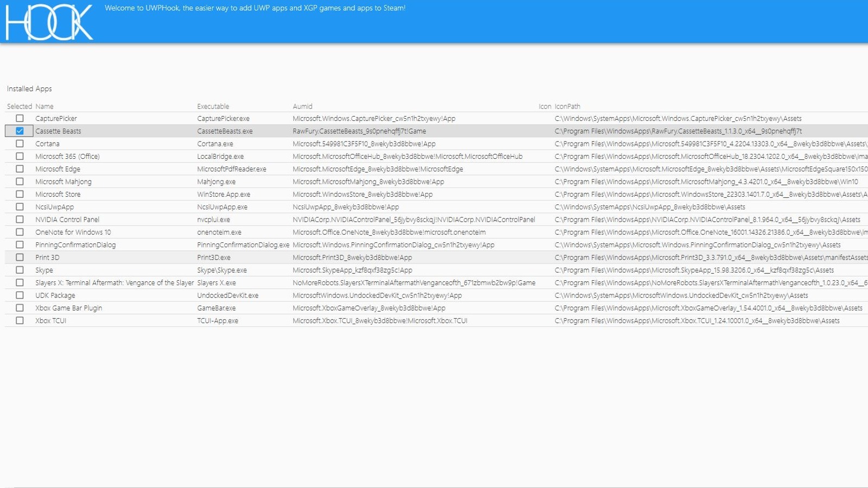This screenshot has height=488, width=868.
Task: Enable the Cortana checkbox
Action: click(20, 144)
